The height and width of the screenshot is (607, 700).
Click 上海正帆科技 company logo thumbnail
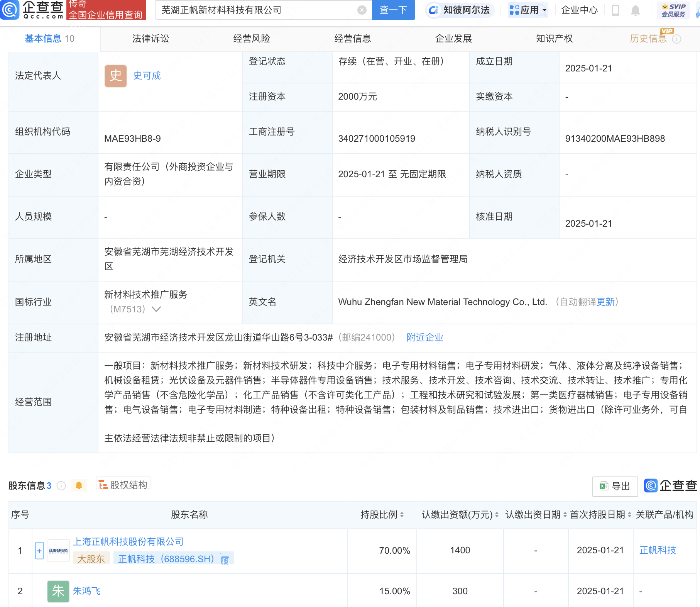[58, 551]
